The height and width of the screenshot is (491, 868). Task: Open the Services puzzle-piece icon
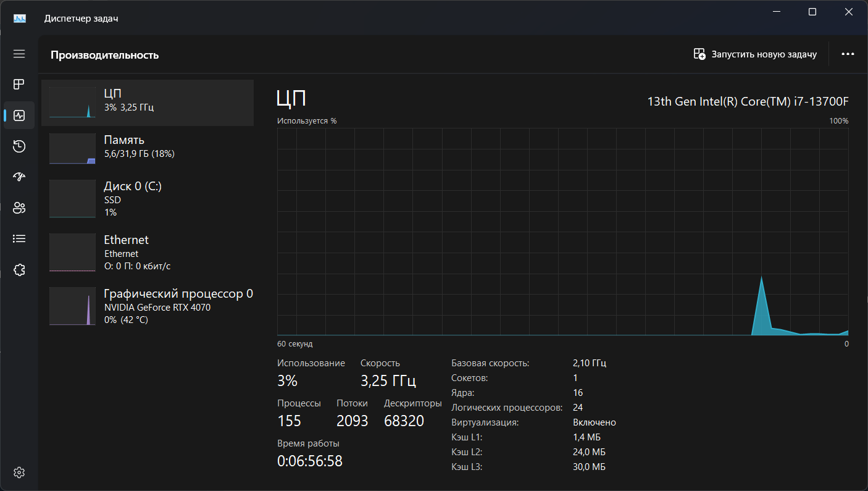coord(19,269)
